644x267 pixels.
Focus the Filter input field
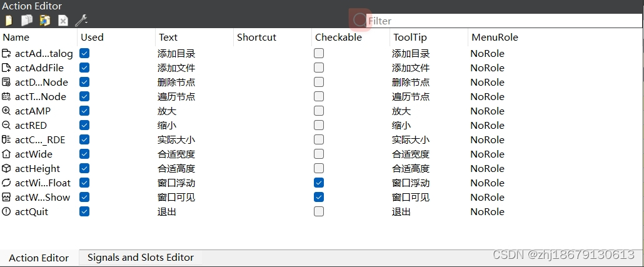click(505, 21)
